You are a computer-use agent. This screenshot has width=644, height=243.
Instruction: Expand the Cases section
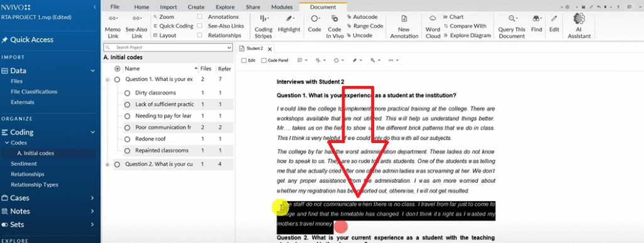(93, 198)
